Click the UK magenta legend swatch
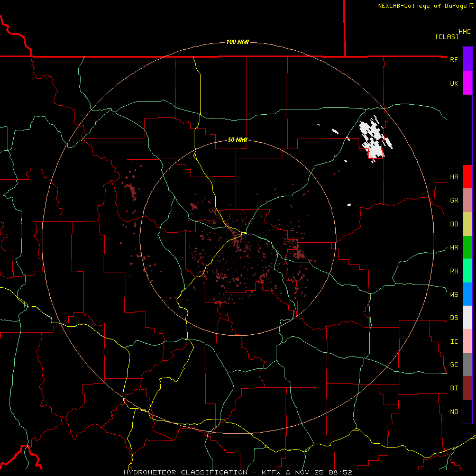The height and width of the screenshot is (476, 476). point(467,83)
